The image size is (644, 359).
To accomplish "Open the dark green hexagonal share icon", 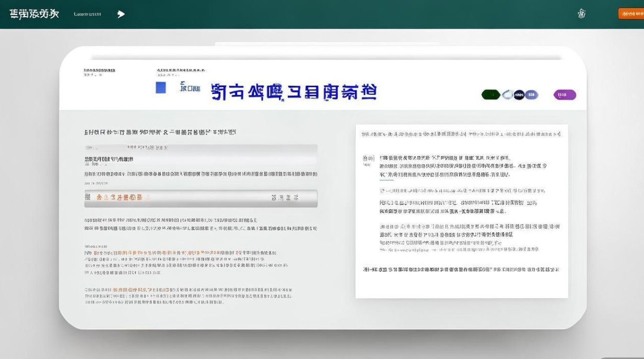I will (491, 95).
